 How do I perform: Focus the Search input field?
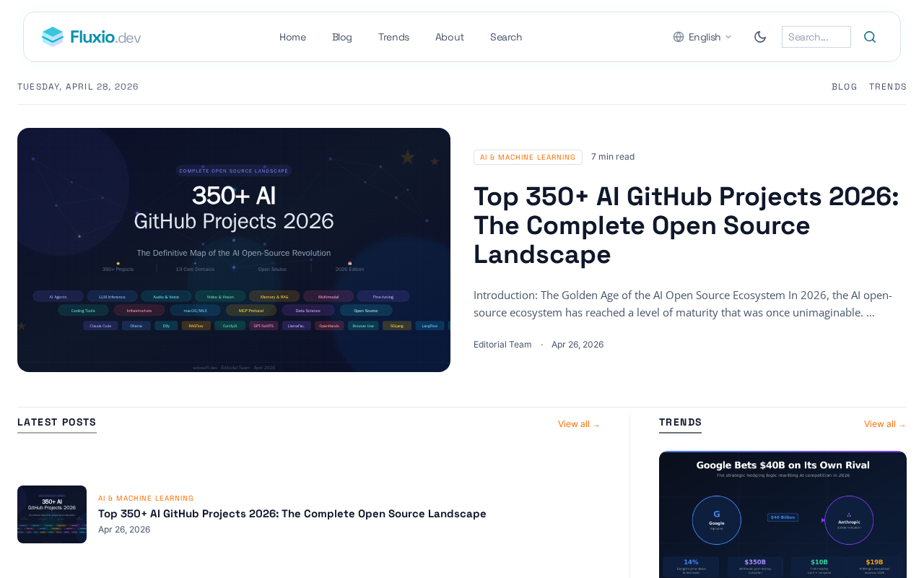click(x=816, y=37)
